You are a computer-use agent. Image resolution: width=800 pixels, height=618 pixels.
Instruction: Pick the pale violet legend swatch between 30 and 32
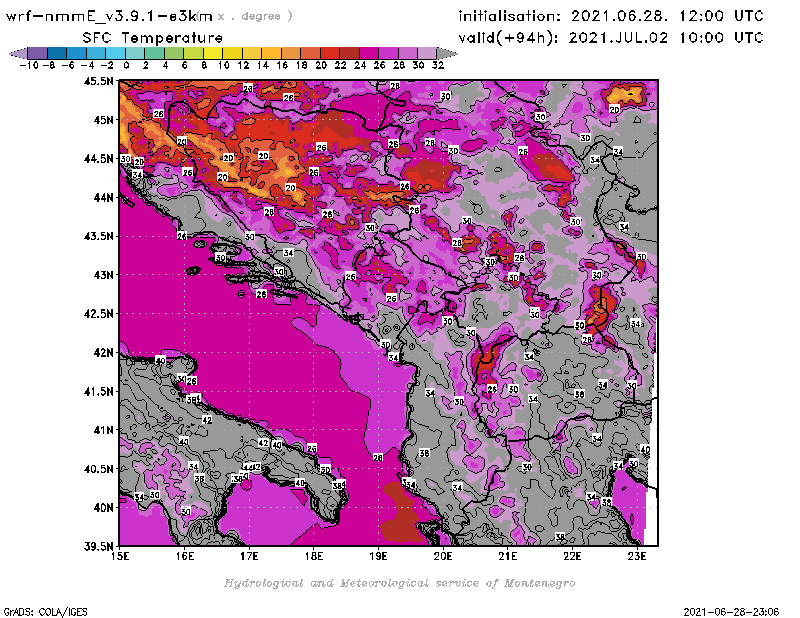(427, 53)
